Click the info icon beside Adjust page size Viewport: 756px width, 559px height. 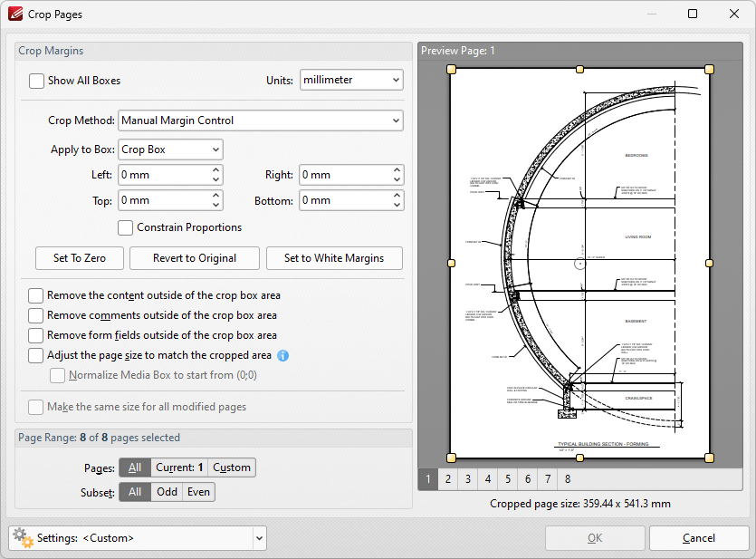point(283,355)
